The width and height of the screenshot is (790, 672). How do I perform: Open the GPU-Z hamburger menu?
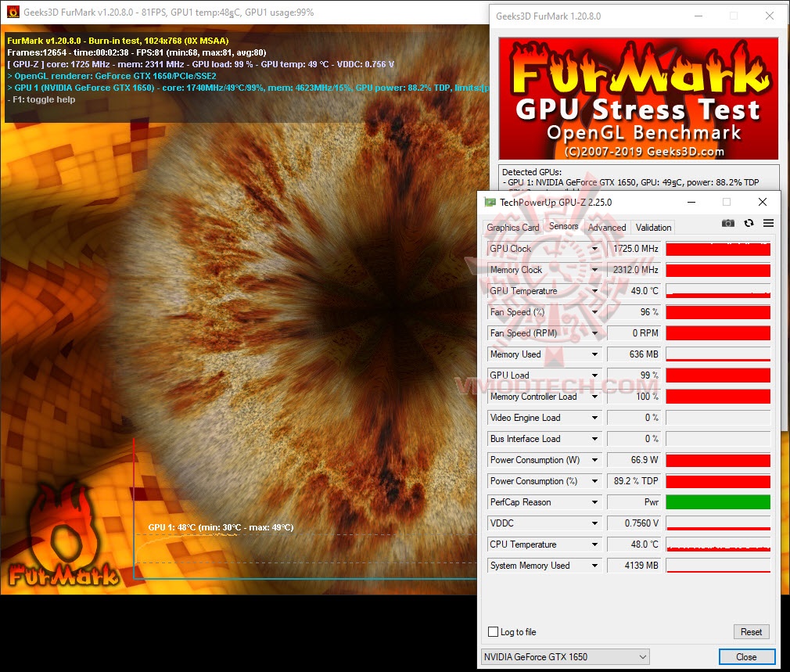(768, 223)
